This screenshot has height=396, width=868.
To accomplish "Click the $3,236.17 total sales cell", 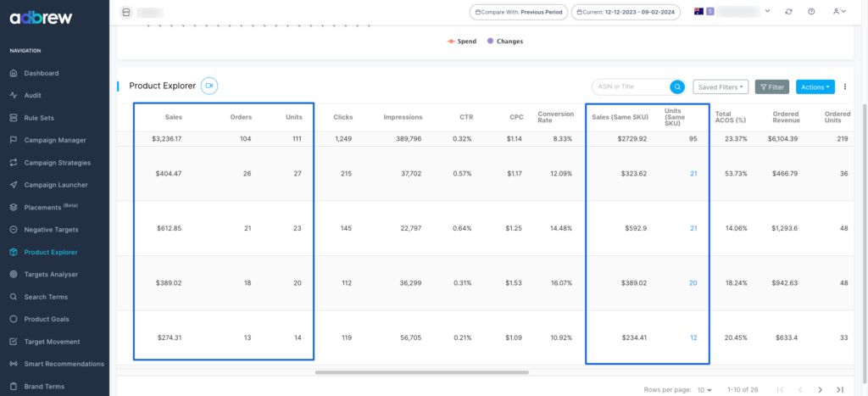I will [x=167, y=139].
